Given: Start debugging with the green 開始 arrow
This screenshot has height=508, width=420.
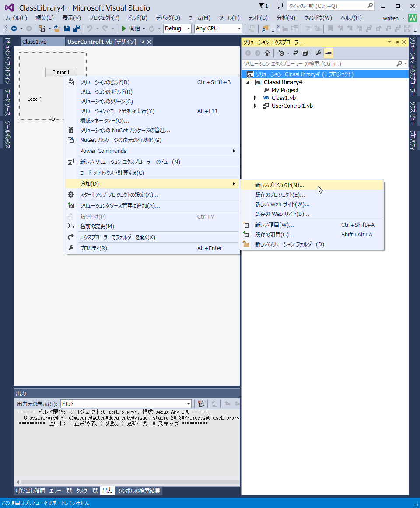Looking at the screenshot, I should tap(125, 28).
